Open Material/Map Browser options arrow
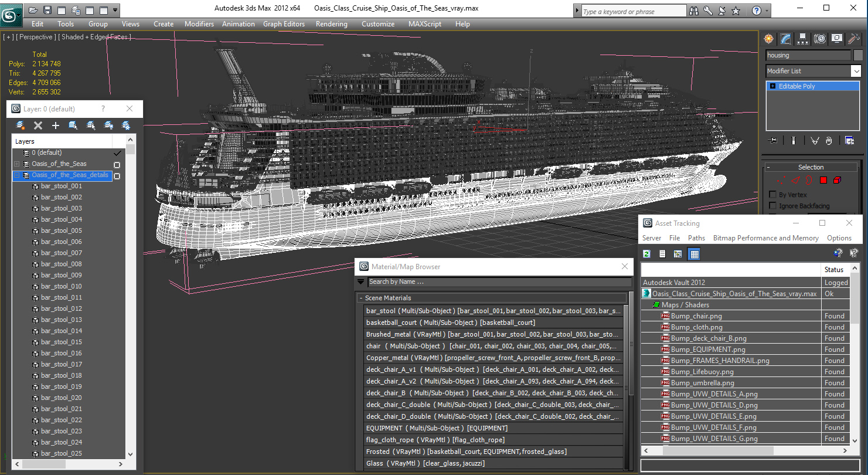 [x=361, y=282]
